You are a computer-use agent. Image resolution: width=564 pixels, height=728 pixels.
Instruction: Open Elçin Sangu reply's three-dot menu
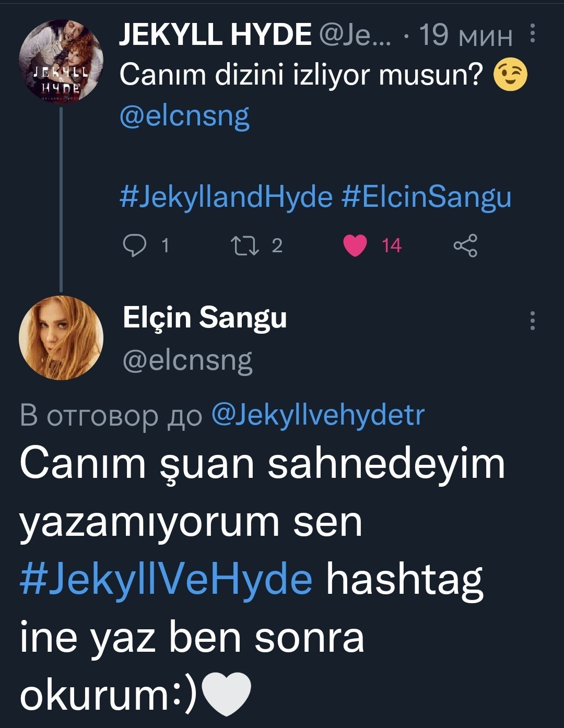click(532, 321)
